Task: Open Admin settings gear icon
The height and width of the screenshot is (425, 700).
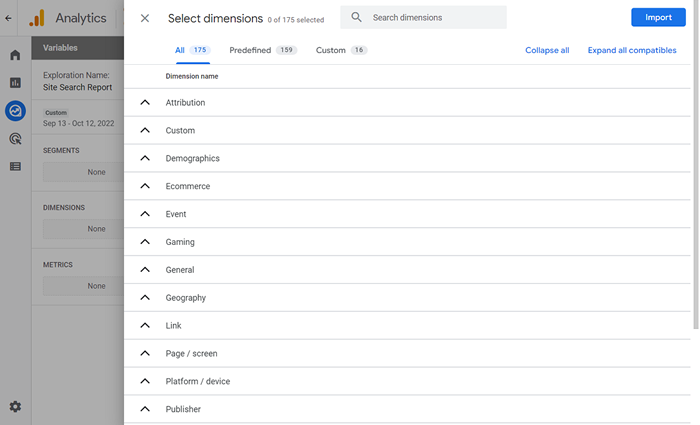Action: (15, 407)
